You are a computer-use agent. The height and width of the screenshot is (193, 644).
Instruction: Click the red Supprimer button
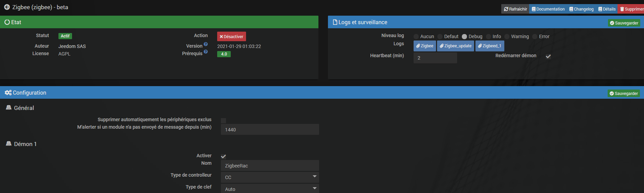click(631, 9)
